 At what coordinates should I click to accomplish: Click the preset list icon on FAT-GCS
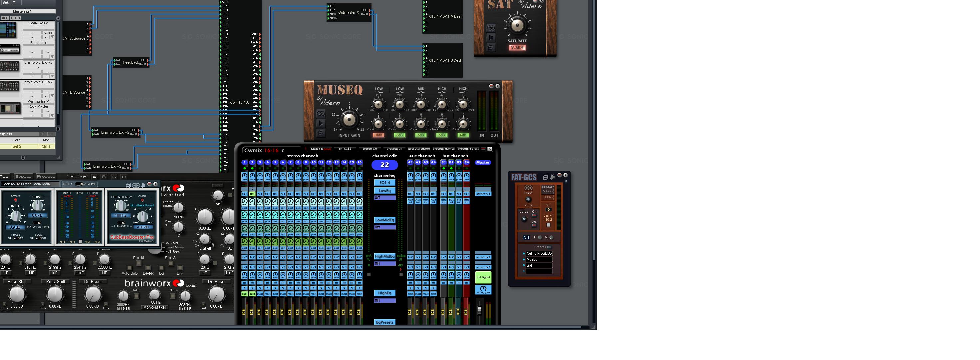pos(546,177)
